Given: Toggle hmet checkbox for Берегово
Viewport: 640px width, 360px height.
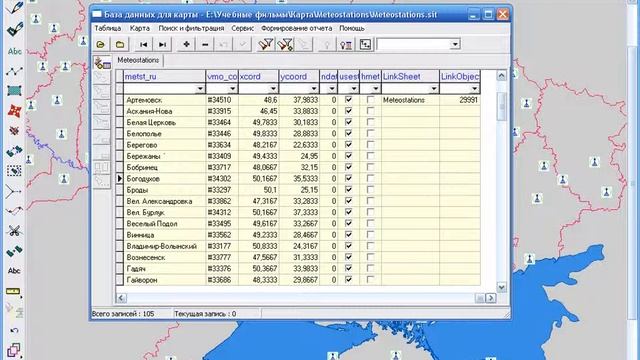Looking at the screenshot, I should (x=370, y=144).
